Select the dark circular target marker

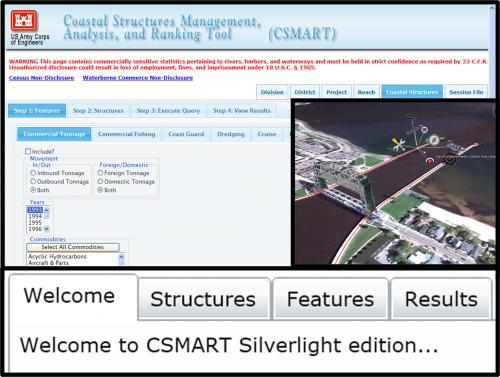tap(450, 159)
